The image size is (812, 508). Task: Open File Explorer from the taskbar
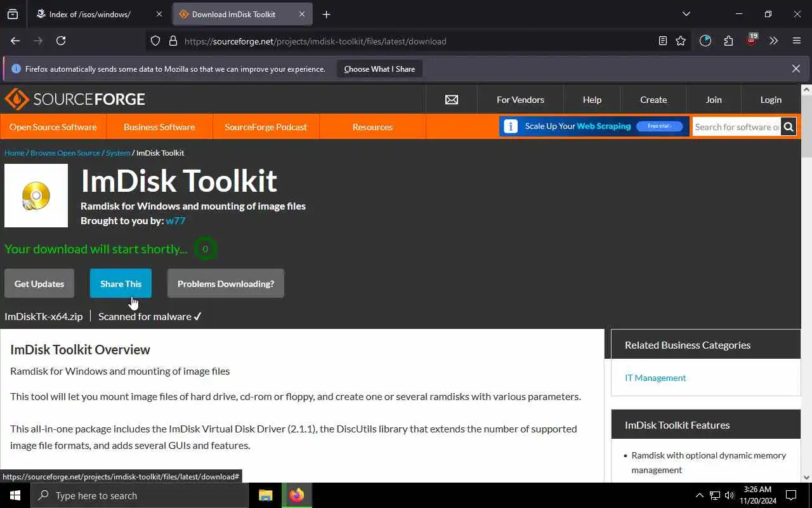pos(266,495)
